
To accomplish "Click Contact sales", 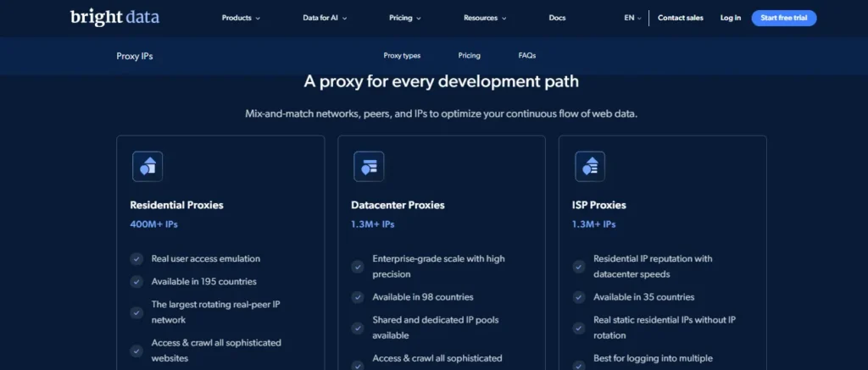I will tap(681, 18).
